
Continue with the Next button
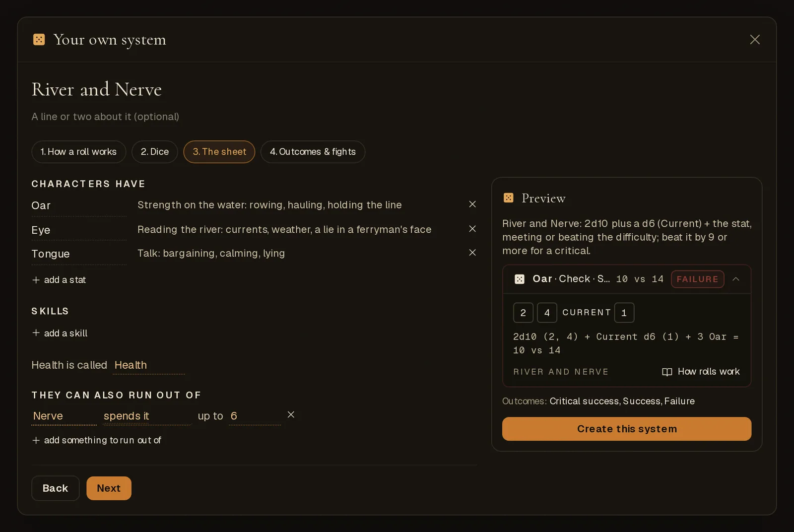[109, 488]
